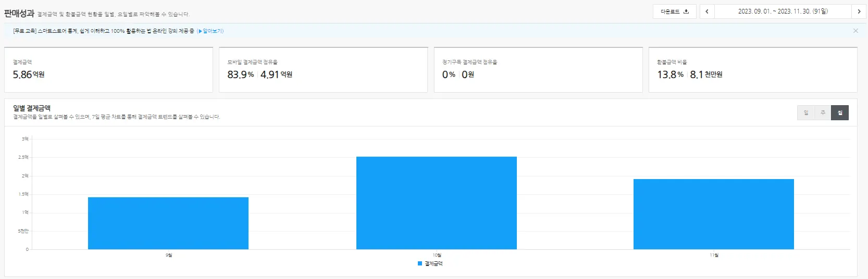Click the 10월 axis label
The image size is (868, 279).
tap(437, 255)
